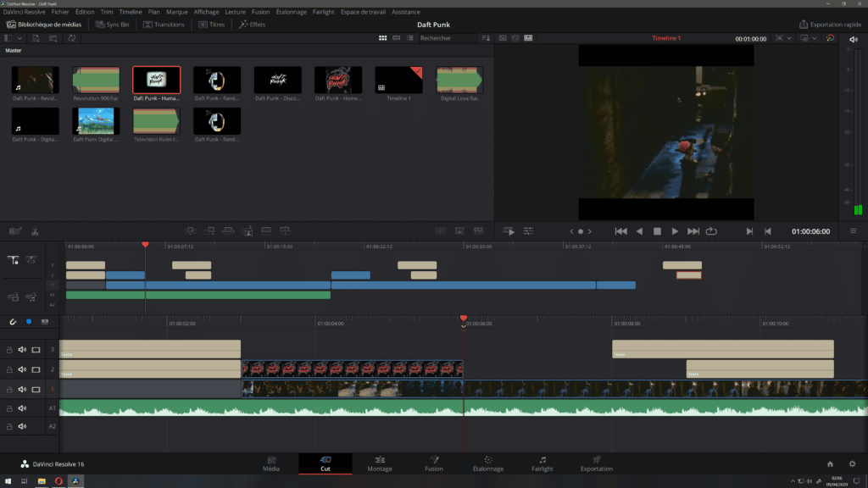Toggle timeline snapping magnet icon
Screen dimensions: 868x488
click(x=13, y=321)
